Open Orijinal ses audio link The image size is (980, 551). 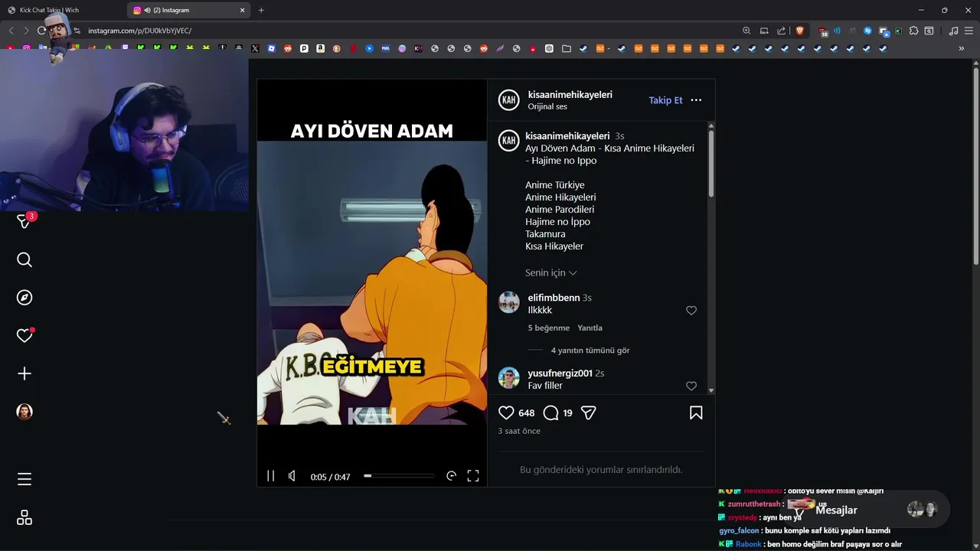click(547, 106)
